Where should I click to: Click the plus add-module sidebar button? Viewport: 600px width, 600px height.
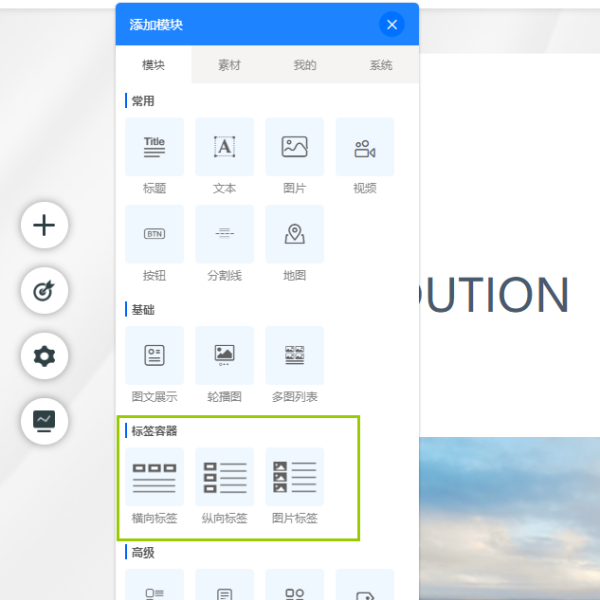[x=44, y=225]
